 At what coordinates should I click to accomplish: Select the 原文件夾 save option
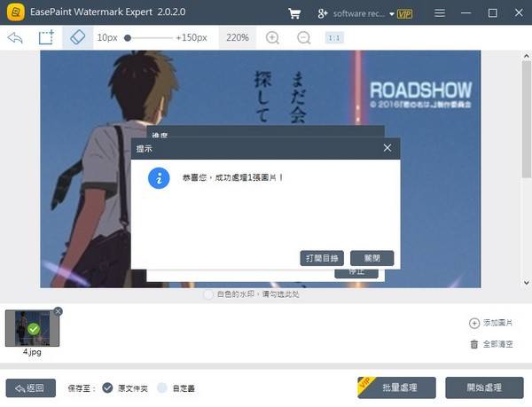pos(107,387)
